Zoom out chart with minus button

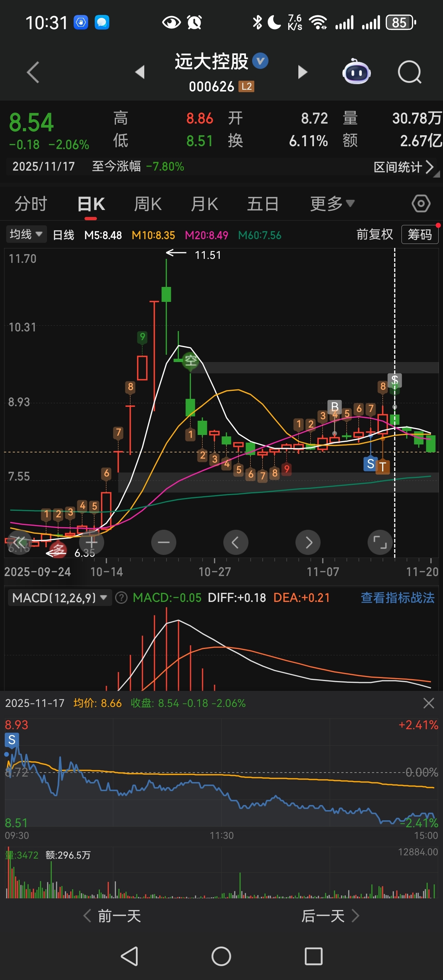pyautogui.click(x=164, y=542)
